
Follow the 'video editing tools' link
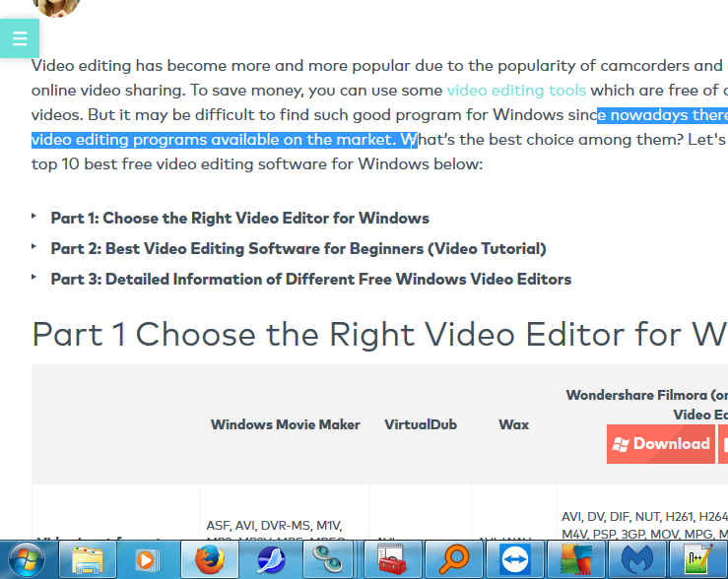(x=516, y=90)
